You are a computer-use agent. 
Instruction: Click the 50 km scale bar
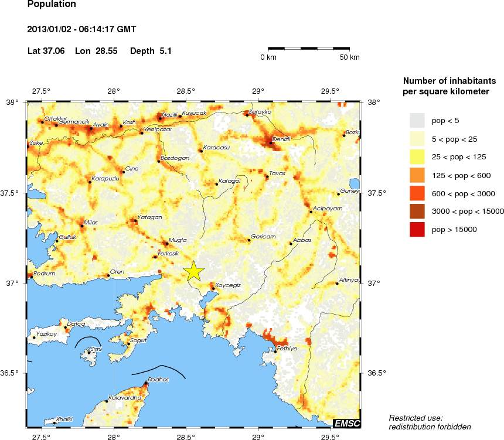[x=309, y=49]
